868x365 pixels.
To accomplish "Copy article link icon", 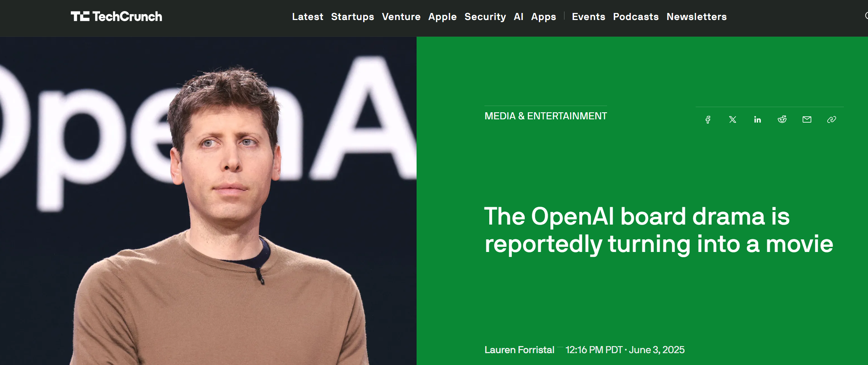I will click(832, 119).
